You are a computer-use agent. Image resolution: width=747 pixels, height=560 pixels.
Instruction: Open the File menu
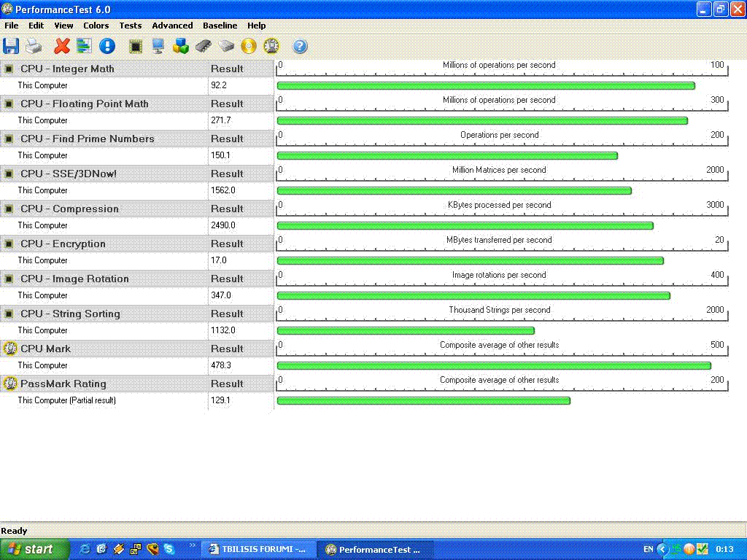pyautogui.click(x=12, y=26)
